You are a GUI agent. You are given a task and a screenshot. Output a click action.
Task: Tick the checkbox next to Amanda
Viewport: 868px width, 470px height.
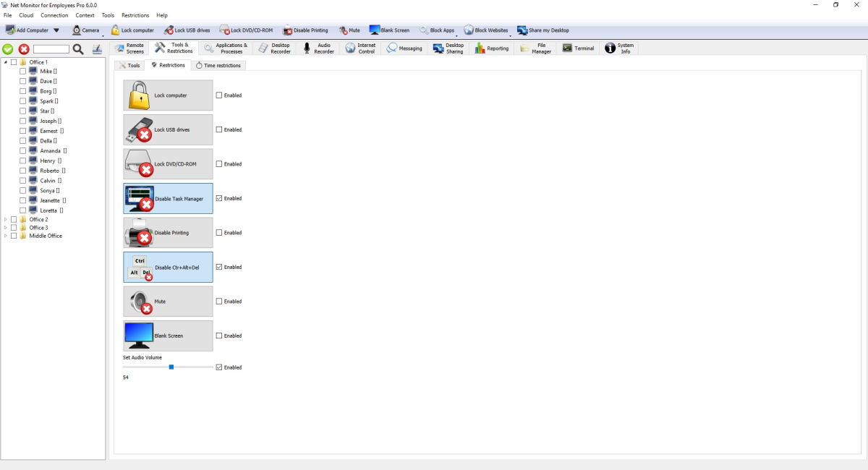tap(22, 150)
